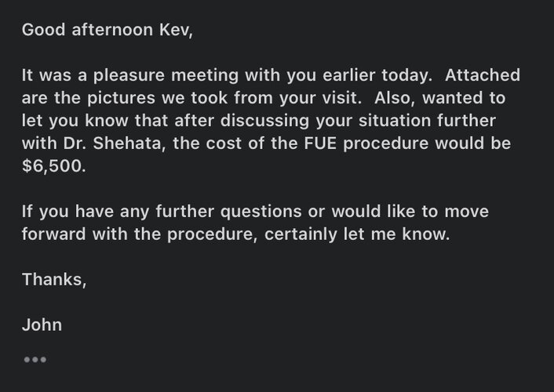Click the greeting "Good afternoon Kev,"
Screen dimensions: 554x392
(108, 30)
